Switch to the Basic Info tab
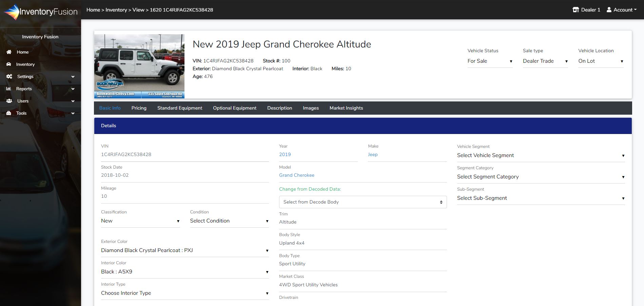This screenshot has width=644, height=306. pos(110,108)
